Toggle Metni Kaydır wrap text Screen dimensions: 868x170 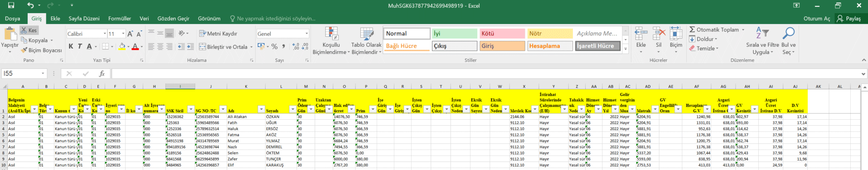tap(218, 34)
